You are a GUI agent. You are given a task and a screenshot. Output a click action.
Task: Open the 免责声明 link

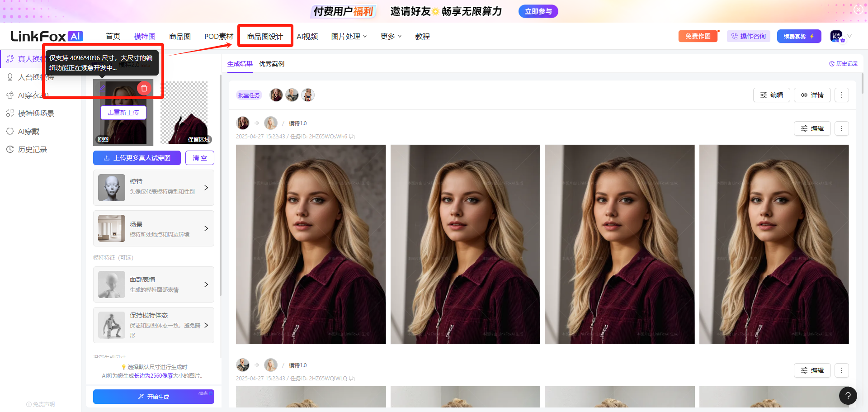coord(41,404)
